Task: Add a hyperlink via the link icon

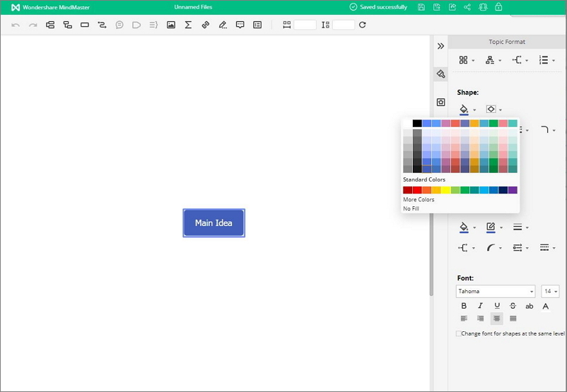Action: pos(206,25)
